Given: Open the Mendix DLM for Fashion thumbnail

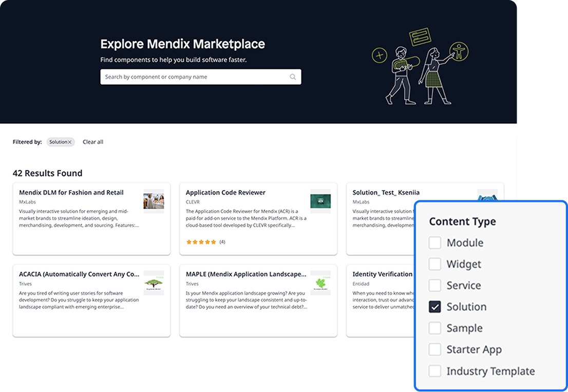Looking at the screenshot, I should click(154, 200).
